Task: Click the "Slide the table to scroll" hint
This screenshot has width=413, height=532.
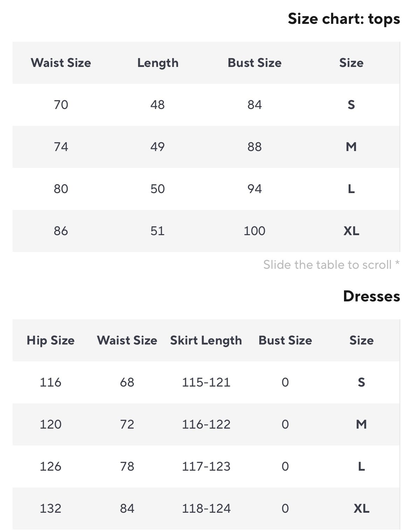Action: click(x=331, y=265)
